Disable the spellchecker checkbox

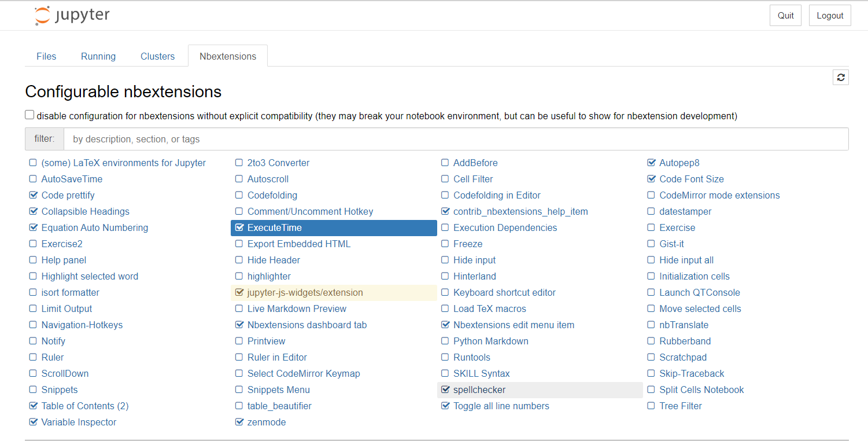(445, 390)
